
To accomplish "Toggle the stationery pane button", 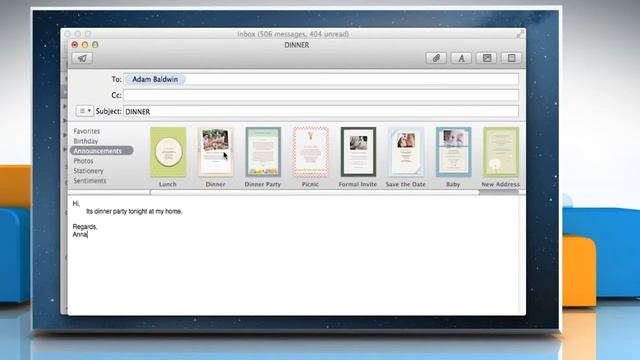I will [x=511, y=58].
